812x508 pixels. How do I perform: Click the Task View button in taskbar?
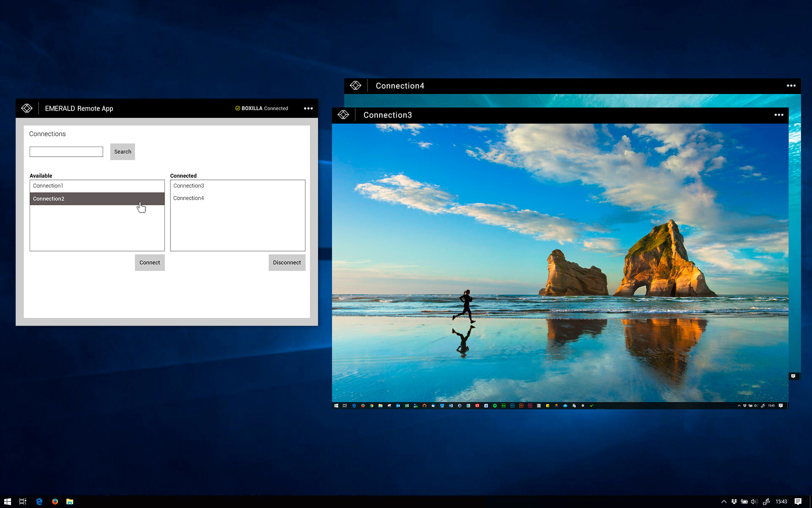(x=23, y=502)
